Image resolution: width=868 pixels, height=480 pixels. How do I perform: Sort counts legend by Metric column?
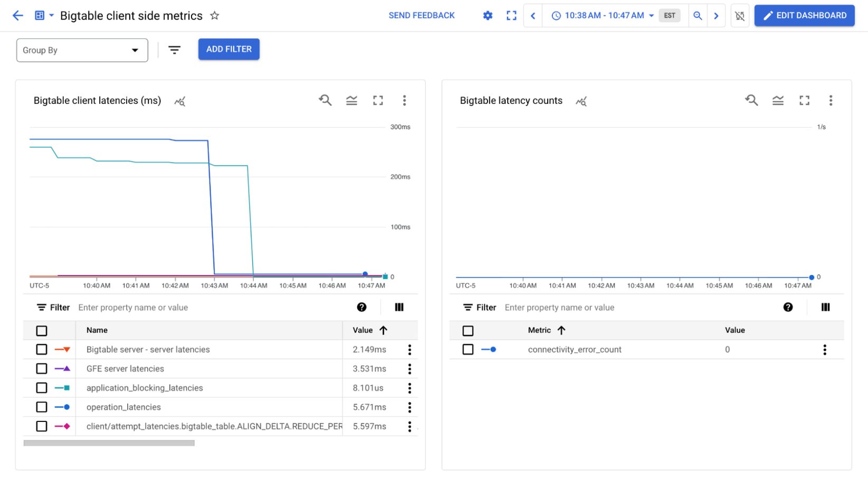point(547,330)
